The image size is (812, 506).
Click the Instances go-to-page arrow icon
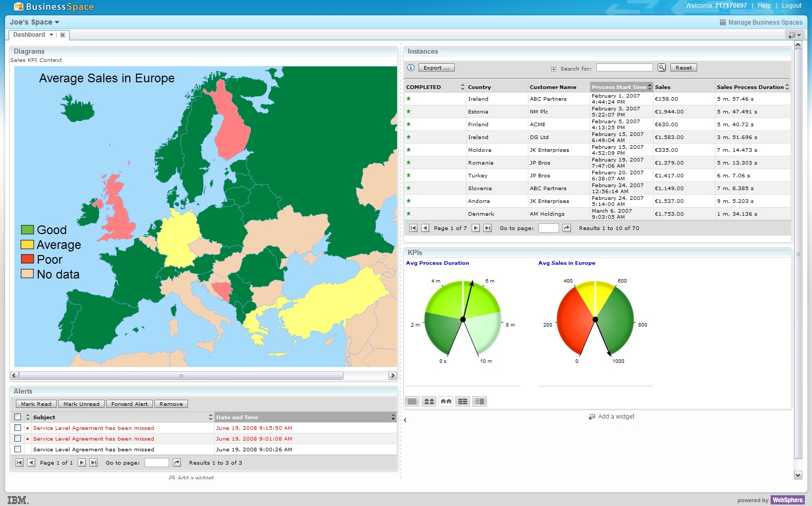(567, 228)
